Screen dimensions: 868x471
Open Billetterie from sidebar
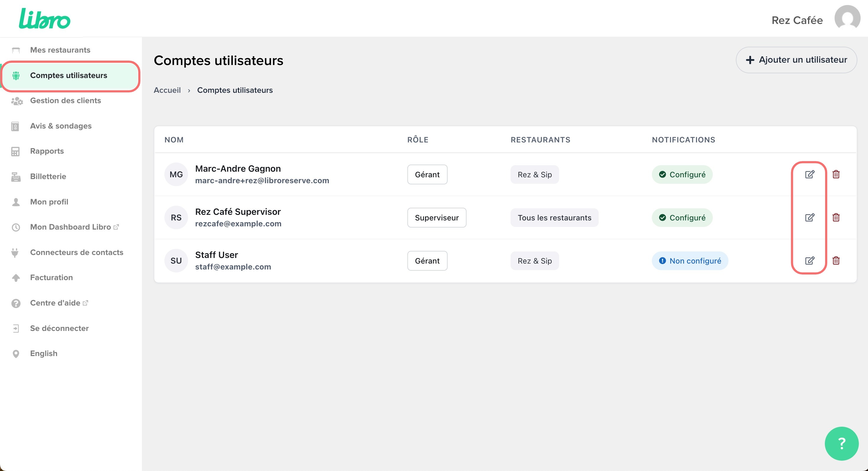48,176
